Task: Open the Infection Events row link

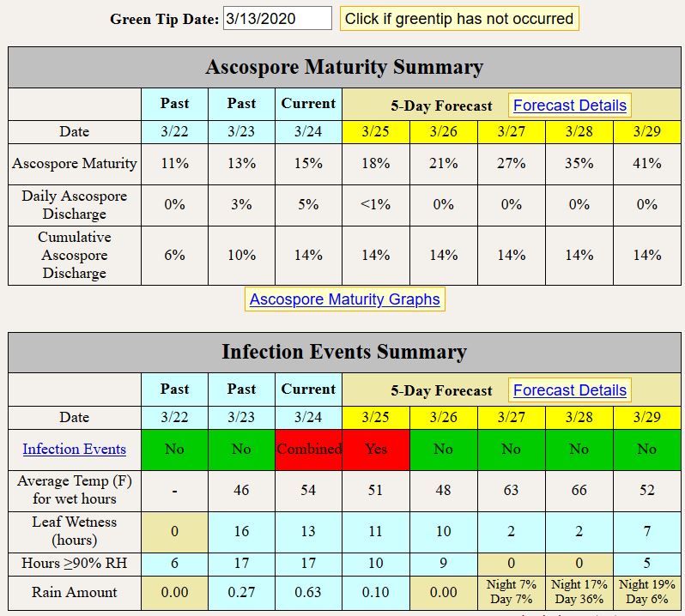Action: click(x=75, y=449)
